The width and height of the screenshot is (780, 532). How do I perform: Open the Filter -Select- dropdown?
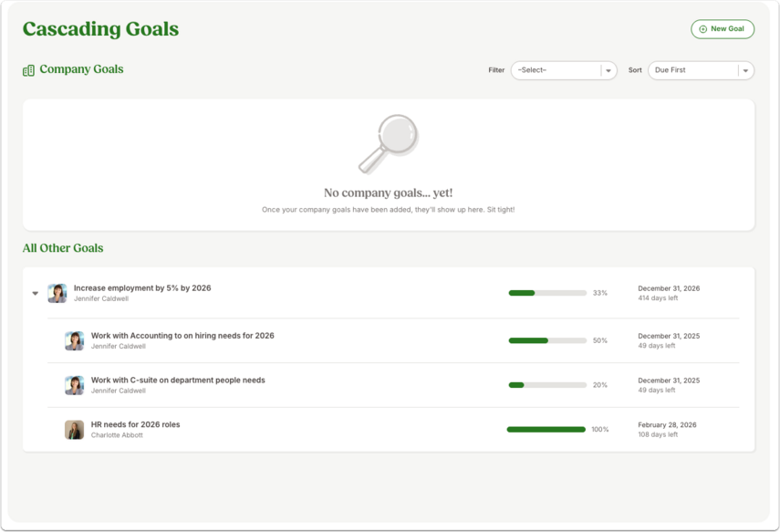click(x=564, y=70)
